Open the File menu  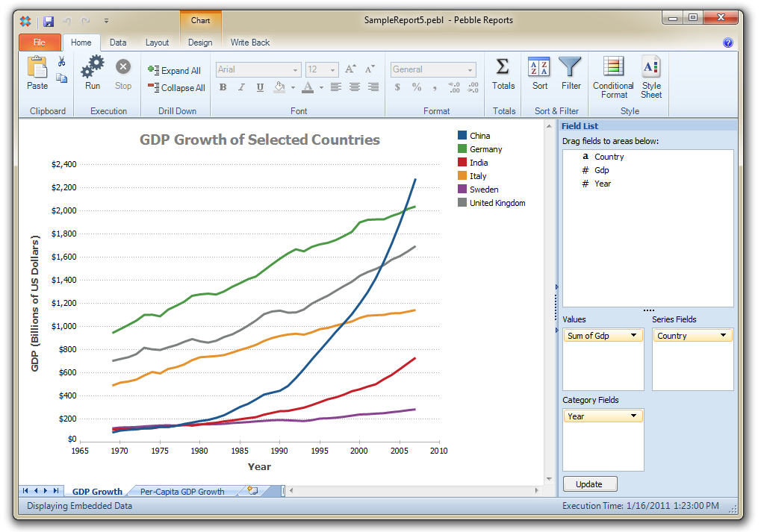coord(39,43)
